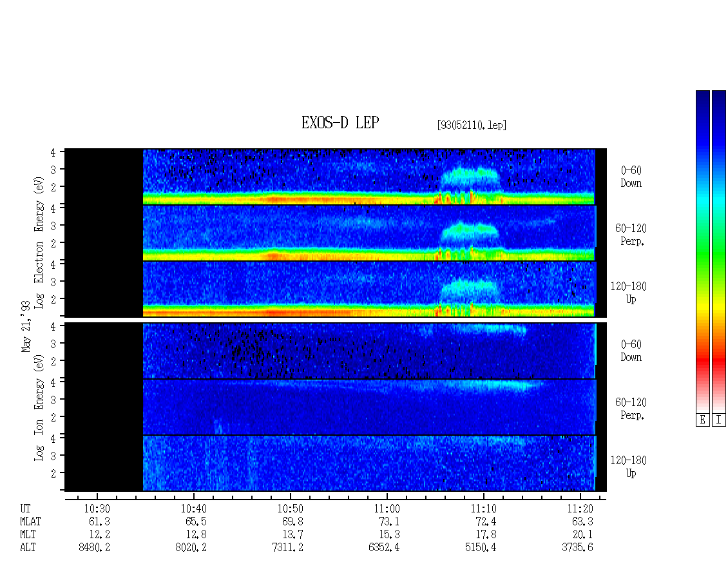Click the Log Ion Energy (eV) axis label
Screen dimensions: 728x564
click(x=39, y=407)
